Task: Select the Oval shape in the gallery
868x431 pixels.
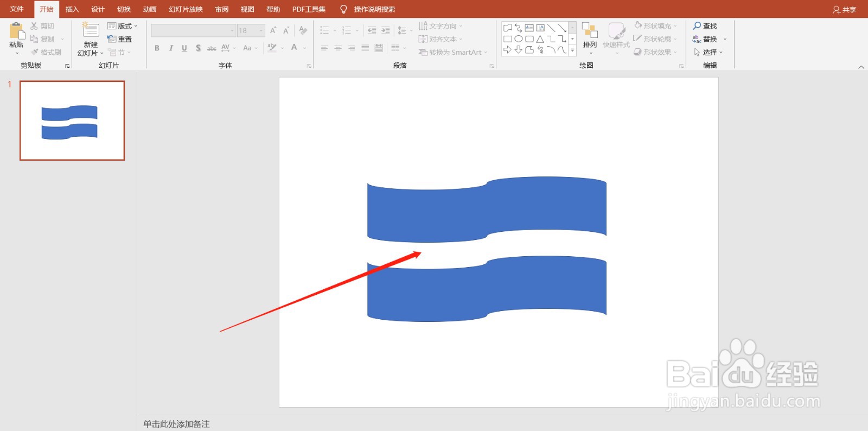Action: coord(519,39)
